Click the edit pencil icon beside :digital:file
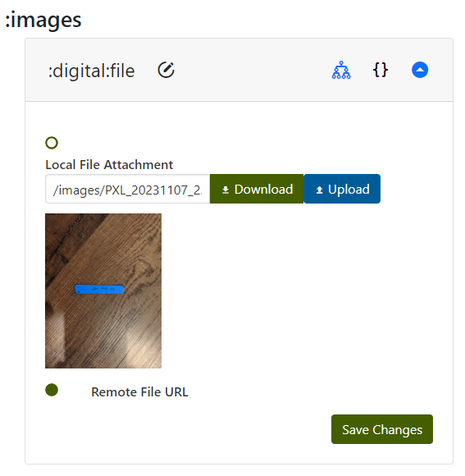Screen dimensions: 465x476 [x=166, y=70]
